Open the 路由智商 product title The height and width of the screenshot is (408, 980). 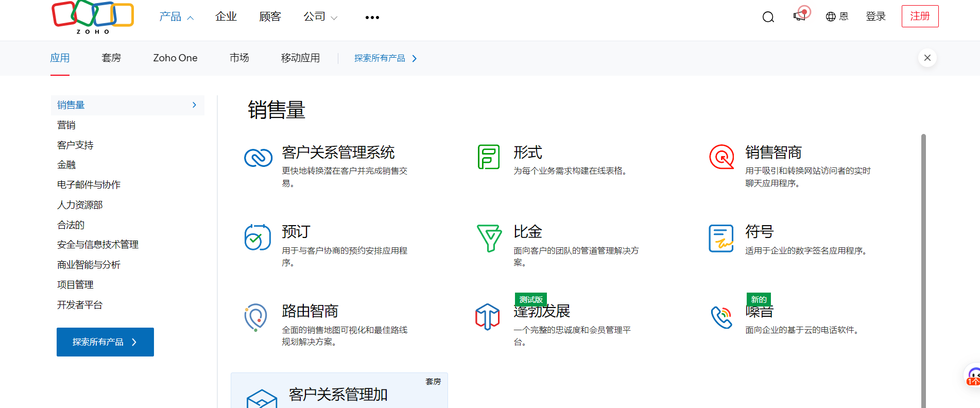310,311
